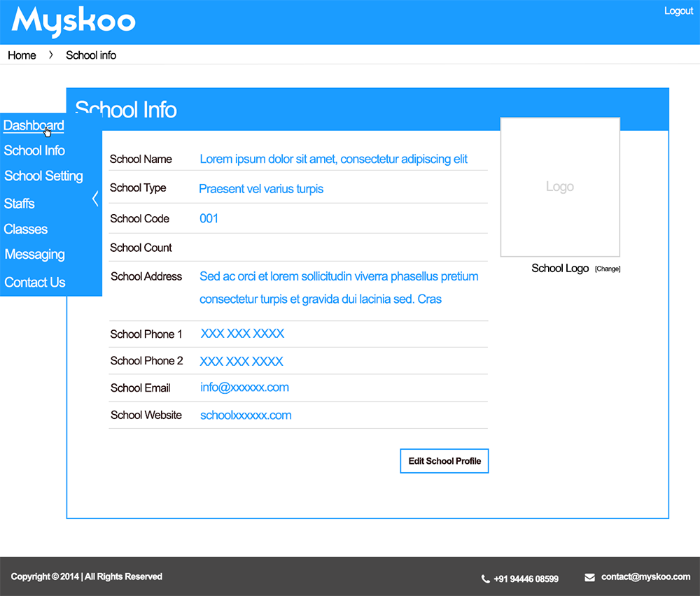Go to Home in the breadcrumb
The width and height of the screenshot is (700, 596).
[22, 55]
